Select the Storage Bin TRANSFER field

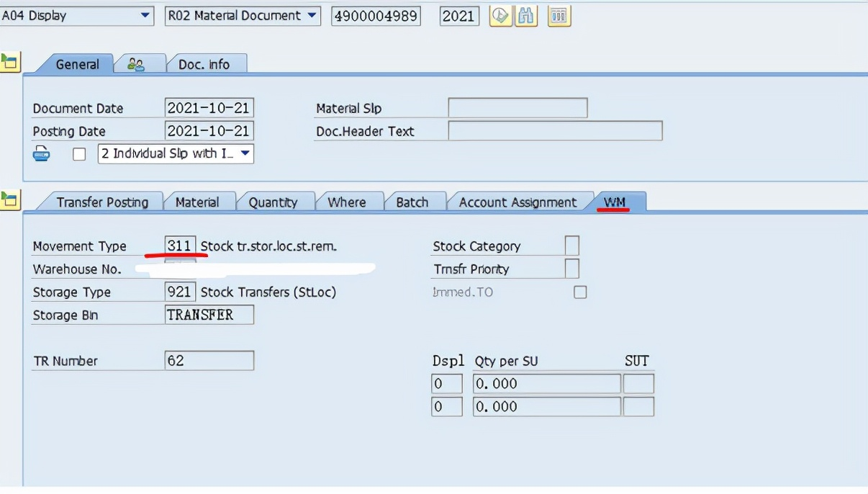209,315
